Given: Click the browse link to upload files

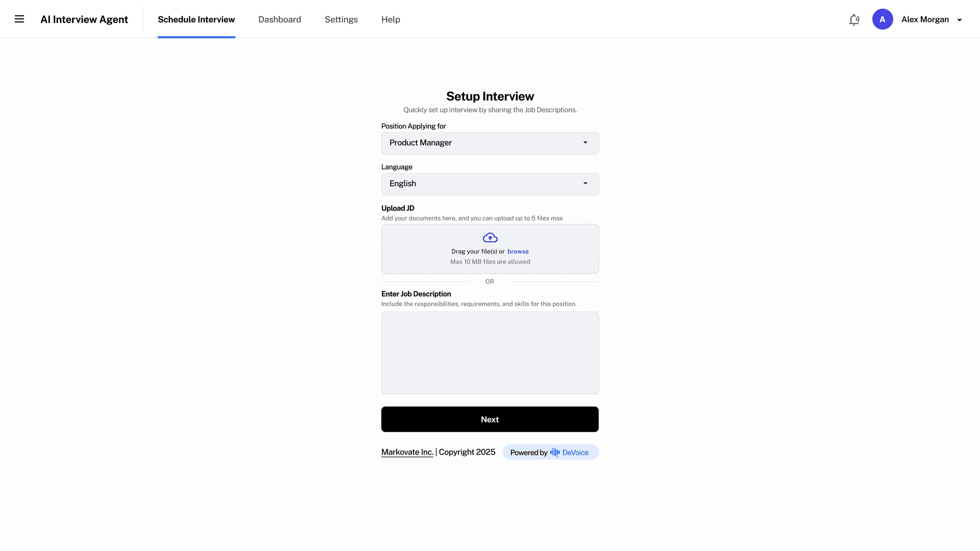Looking at the screenshot, I should 518,252.
